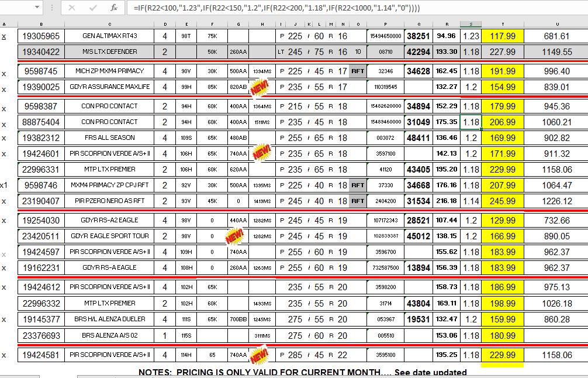
Task: Select yellow price cell 117.99
Action: 503,36
